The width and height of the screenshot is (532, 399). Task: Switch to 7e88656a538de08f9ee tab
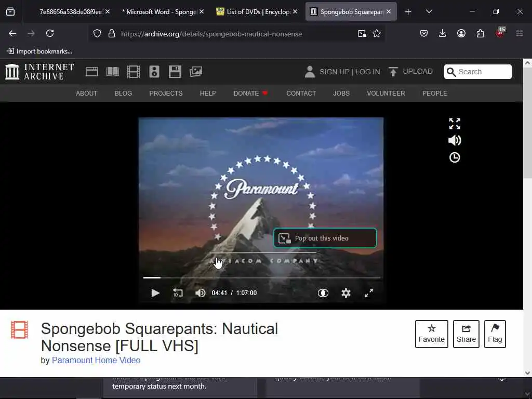tap(71, 12)
